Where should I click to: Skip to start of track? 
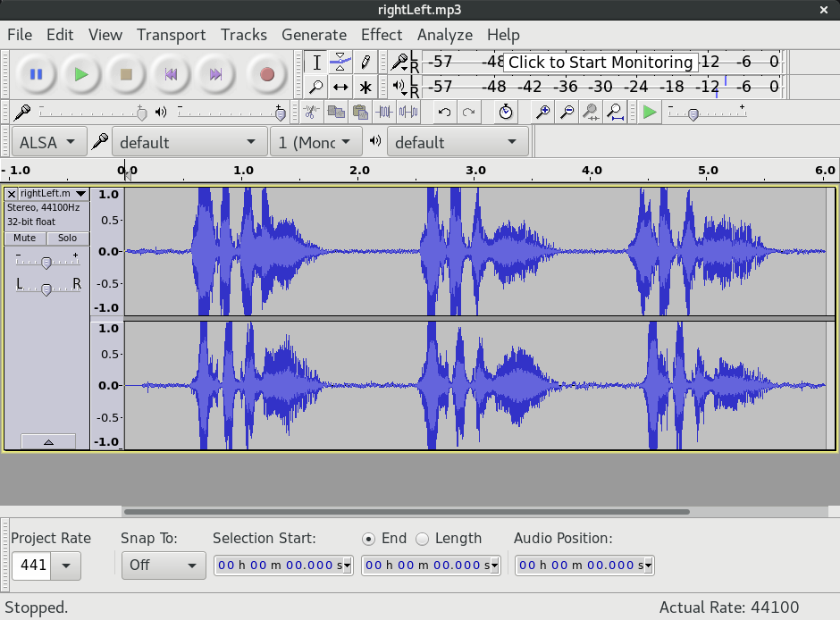tap(171, 74)
